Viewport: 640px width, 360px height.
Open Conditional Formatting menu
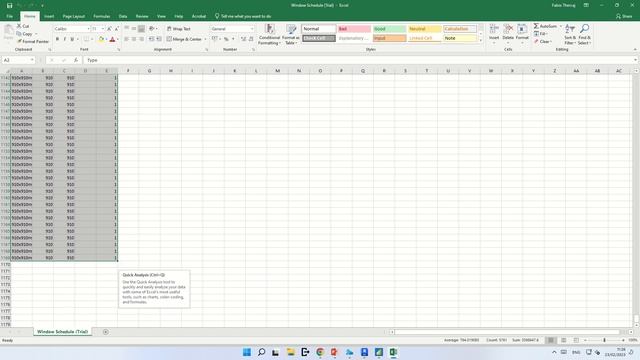click(x=269, y=34)
